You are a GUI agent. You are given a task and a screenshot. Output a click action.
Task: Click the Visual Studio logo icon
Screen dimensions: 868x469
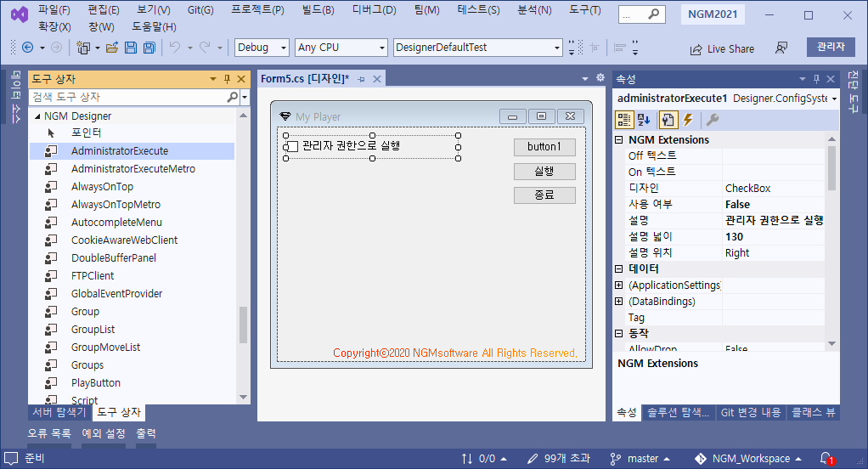pos(20,14)
